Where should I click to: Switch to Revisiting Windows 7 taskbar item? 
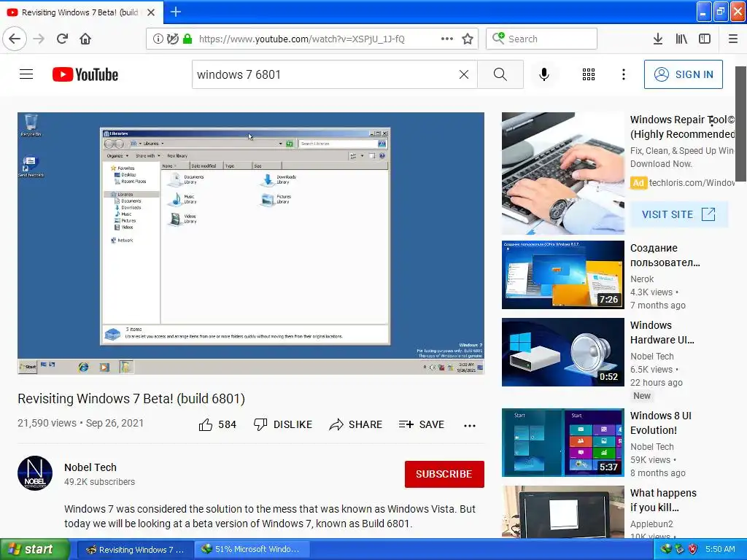(x=135, y=550)
